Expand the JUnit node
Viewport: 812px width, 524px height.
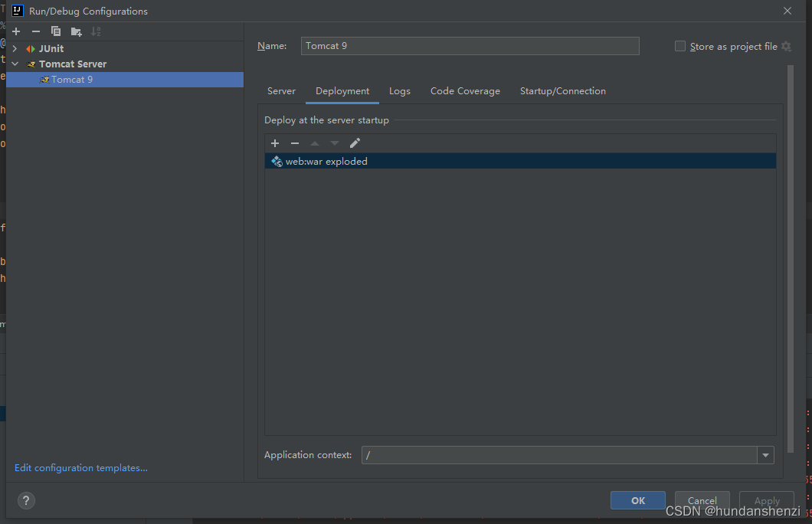(x=15, y=49)
